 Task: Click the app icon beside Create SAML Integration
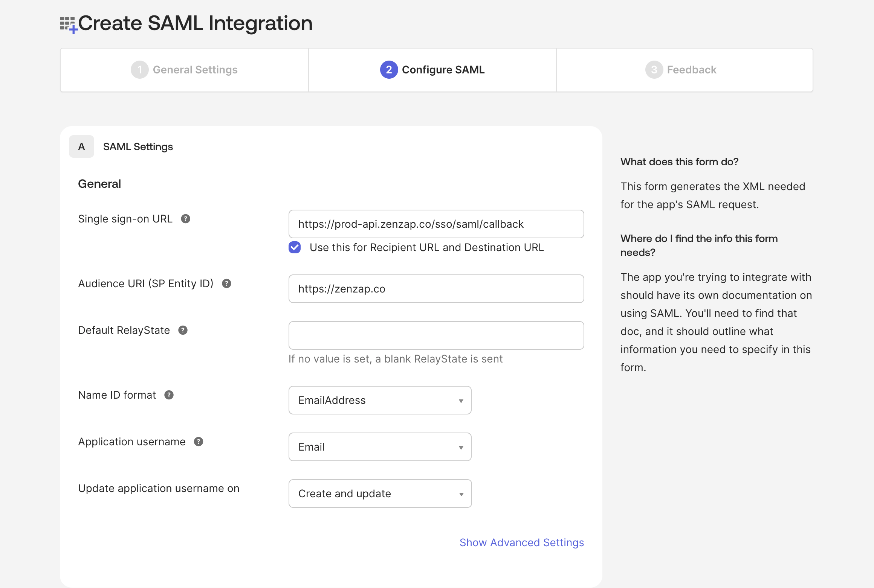[68, 23]
